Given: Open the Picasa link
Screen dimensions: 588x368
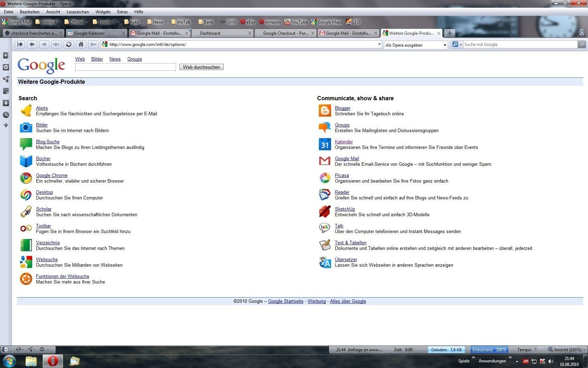Looking at the screenshot, I should pyautogui.click(x=342, y=175).
